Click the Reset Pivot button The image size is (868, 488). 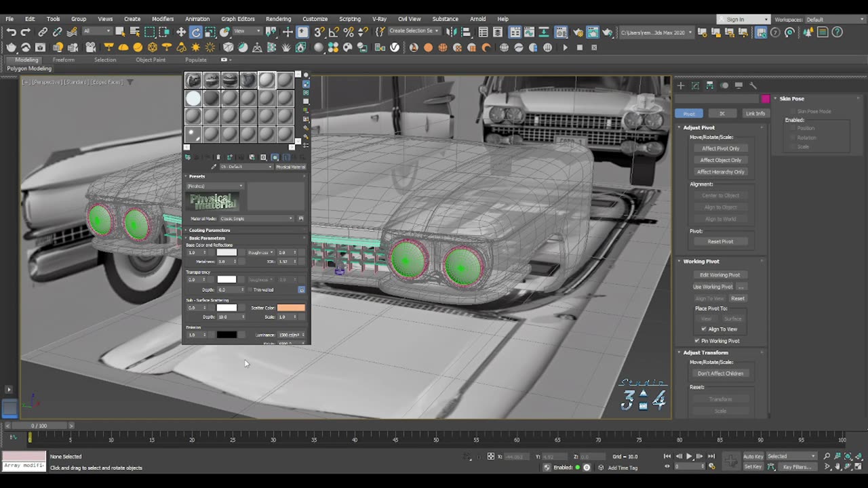(720, 241)
